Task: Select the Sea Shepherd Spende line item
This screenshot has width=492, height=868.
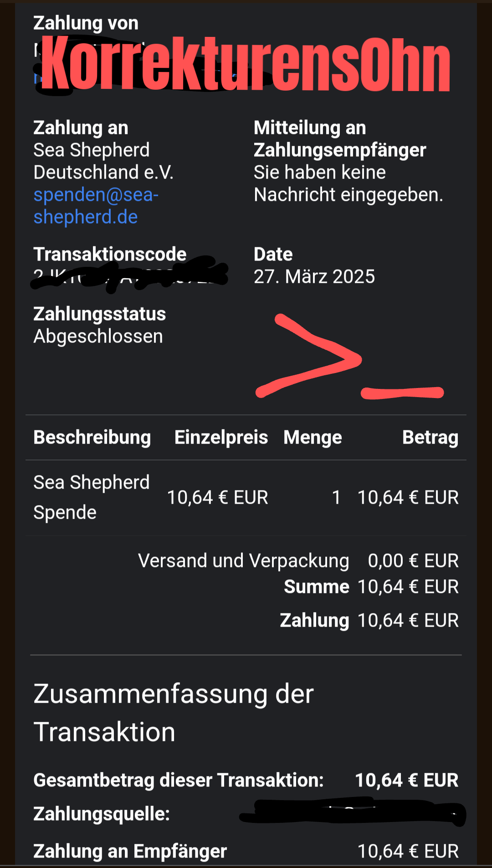Action: (91, 497)
